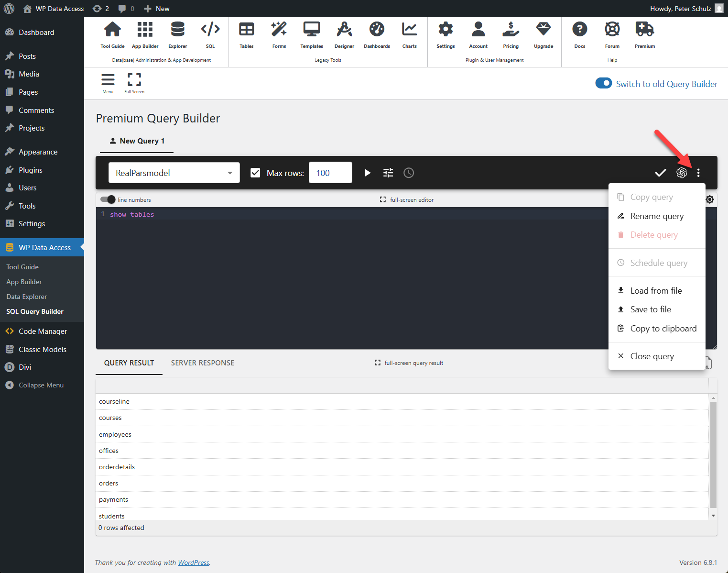
Task: Choose Close query from menu
Action: coord(657,356)
